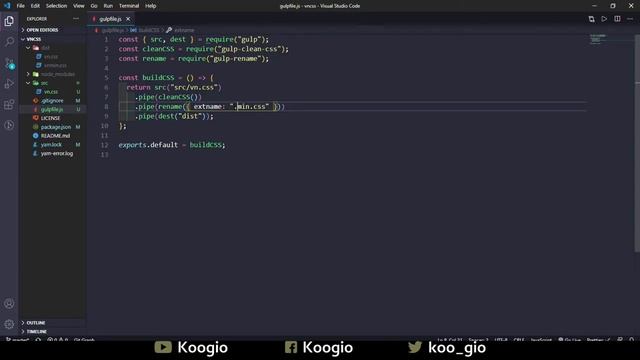Screen dimensions: 640x360
Task: Open the Run and Debug view
Action: (x=9, y=84)
